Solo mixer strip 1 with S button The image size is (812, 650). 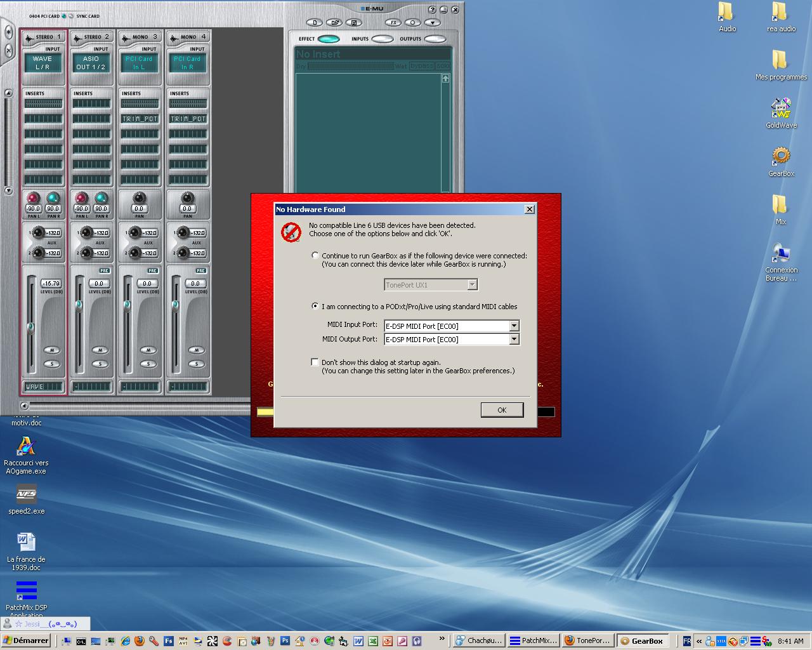(x=52, y=364)
